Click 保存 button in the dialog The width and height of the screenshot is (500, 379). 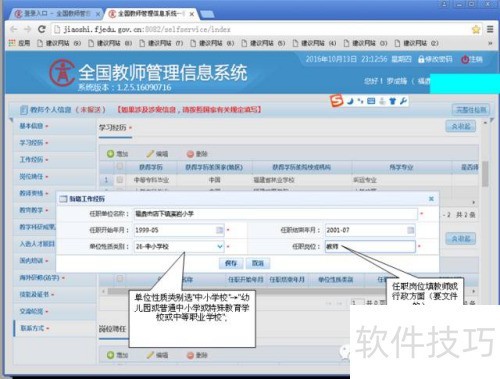(231, 263)
